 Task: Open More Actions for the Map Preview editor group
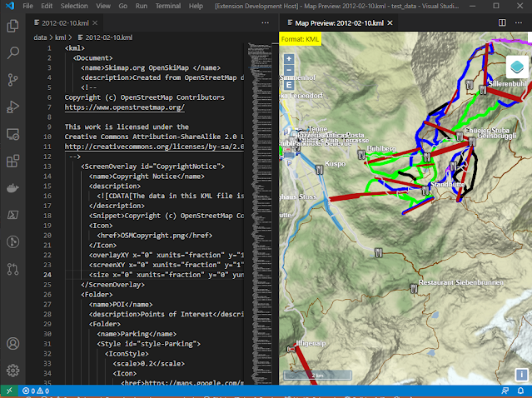pos(519,22)
